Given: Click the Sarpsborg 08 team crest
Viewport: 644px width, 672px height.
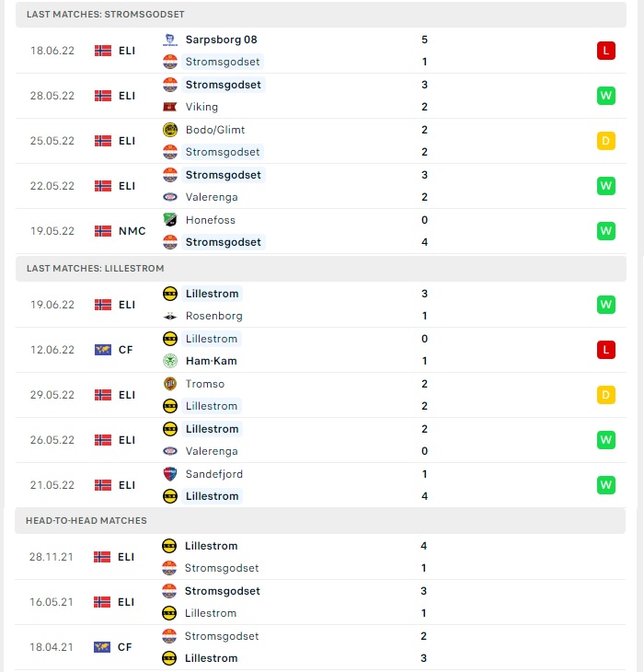Looking at the screenshot, I should click(x=170, y=40).
